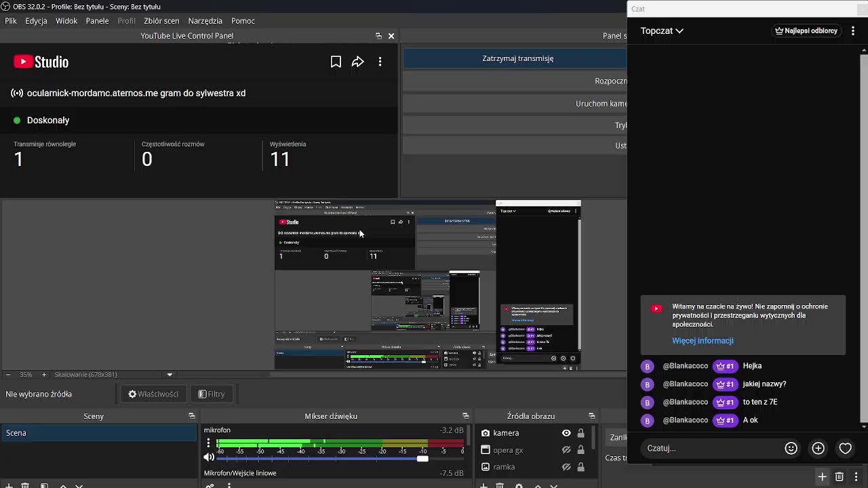Screen dimensions: 868x488
Task: Open the Edycja menu
Action: (36, 21)
